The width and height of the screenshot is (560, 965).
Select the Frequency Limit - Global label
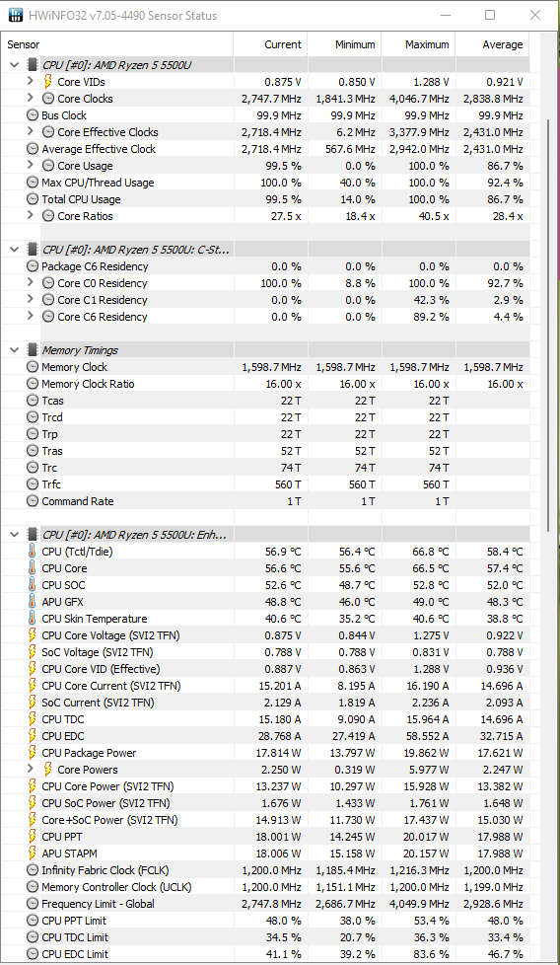(98, 904)
